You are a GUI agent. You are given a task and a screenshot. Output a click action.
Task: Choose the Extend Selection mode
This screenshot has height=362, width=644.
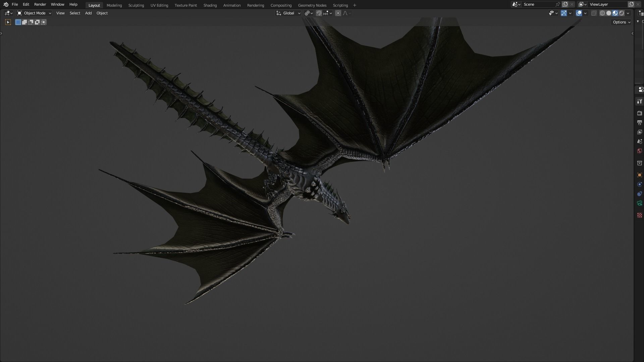(x=24, y=22)
